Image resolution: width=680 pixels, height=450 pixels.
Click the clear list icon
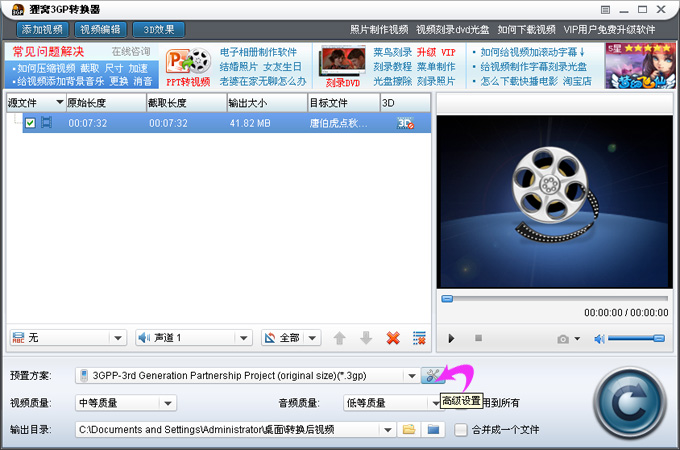pos(419,338)
